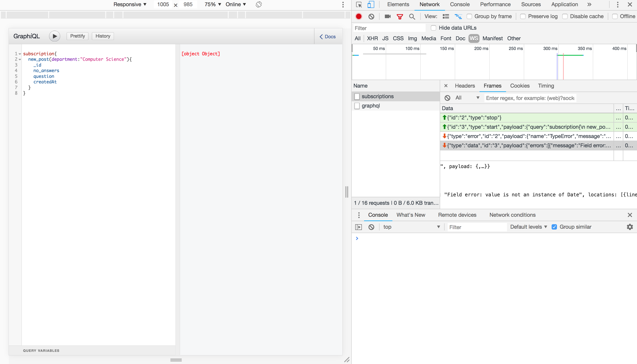The height and width of the screenshot is (364, 637).
Task: Activate the inspect element picker icon
Action: tap(359, 4)
